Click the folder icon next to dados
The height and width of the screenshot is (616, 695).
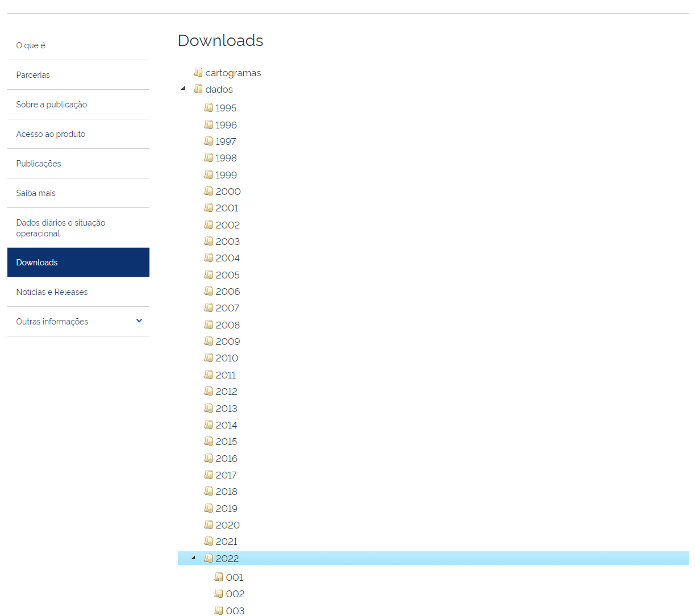tap(198, 89)
